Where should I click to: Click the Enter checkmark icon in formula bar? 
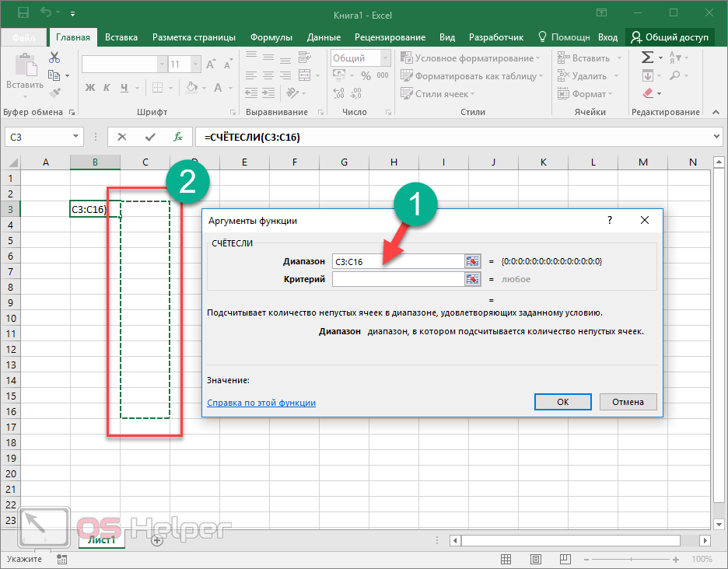tap(150, 137)
